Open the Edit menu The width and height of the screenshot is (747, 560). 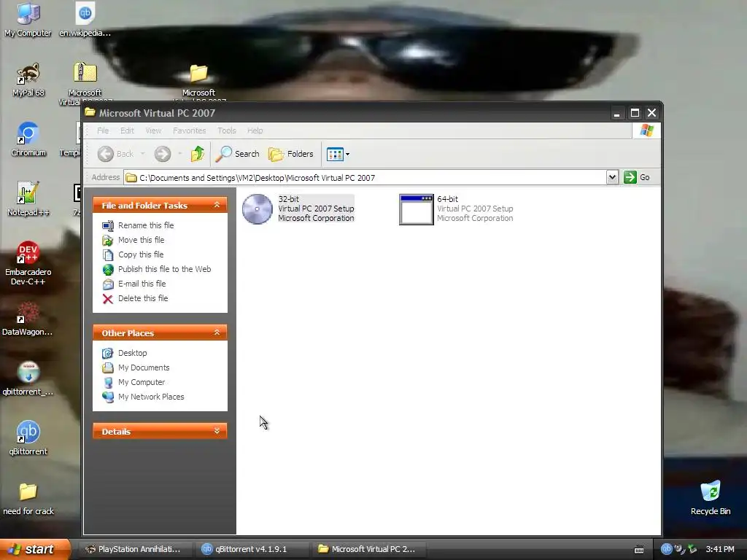pyautogui.click(x=127, y=131)
